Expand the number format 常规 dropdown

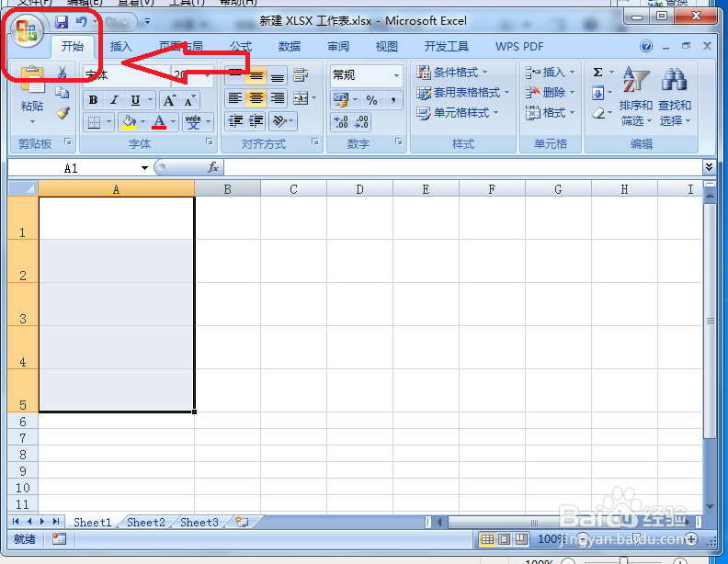click(x=396, y=75)
